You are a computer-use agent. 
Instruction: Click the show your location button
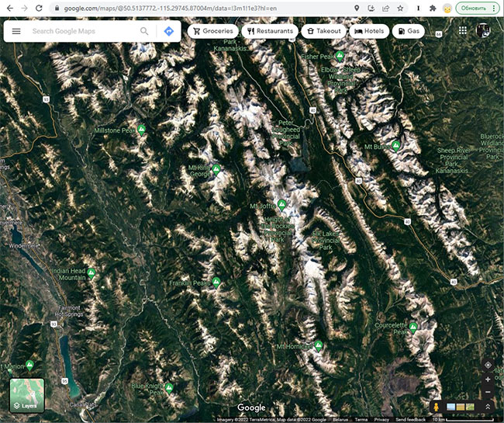488,365
